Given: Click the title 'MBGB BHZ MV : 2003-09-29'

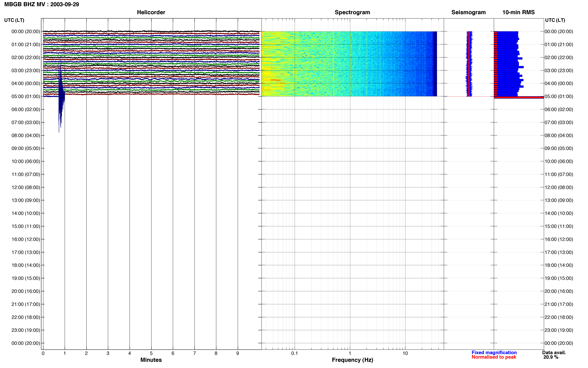Looking at the screenshot, I should (42, 4).
